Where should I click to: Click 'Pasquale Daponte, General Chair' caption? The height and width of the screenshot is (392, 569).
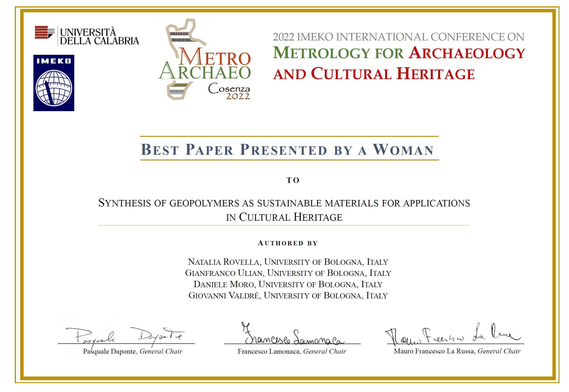[133, 352]
